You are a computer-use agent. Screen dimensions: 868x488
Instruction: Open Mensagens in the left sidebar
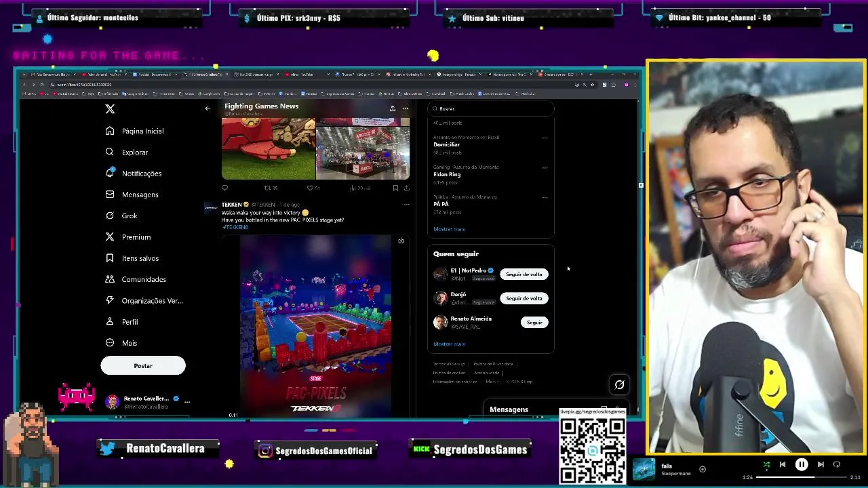pyautogui.click(x=132, y=195)
